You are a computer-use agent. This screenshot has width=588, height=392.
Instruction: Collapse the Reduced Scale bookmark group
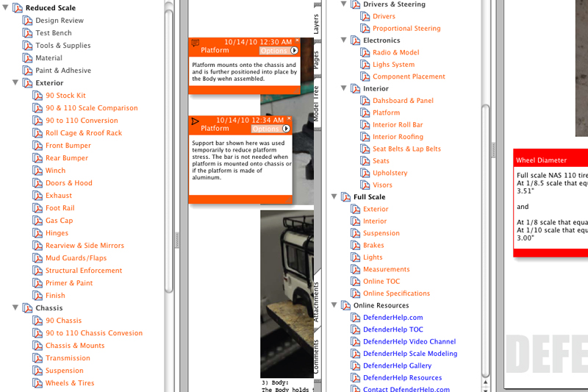6,7
